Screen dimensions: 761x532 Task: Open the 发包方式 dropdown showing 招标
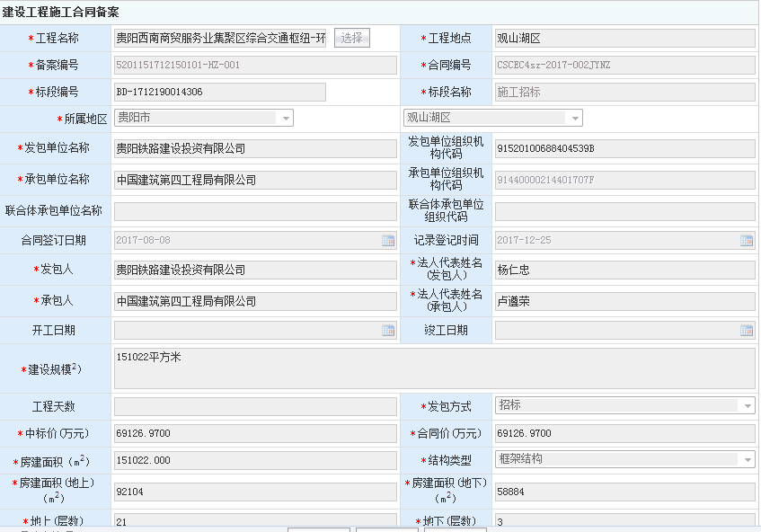click(748, 406)
